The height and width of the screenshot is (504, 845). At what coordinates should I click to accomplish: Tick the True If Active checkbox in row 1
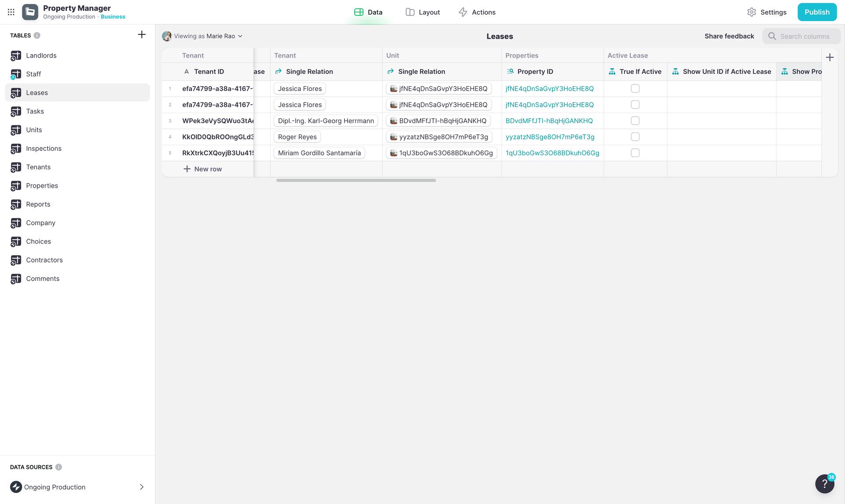coord(635,89)
